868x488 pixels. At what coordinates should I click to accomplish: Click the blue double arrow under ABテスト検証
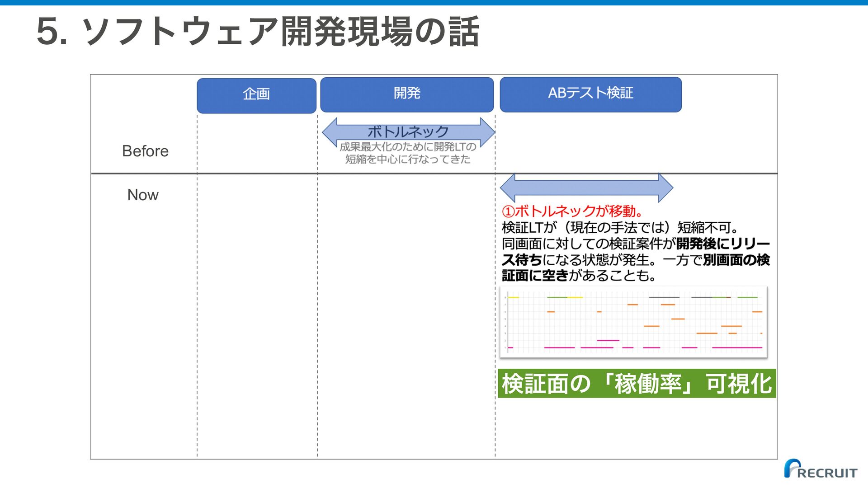tap(586, 188)
